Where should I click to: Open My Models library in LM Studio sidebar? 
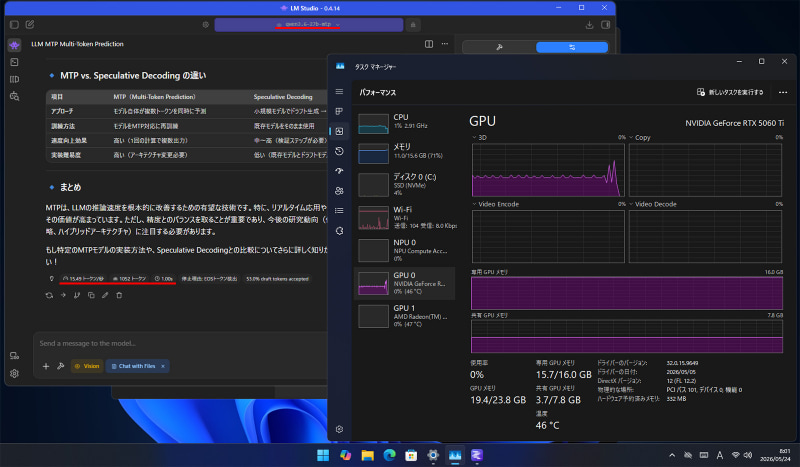coord(14,79)
